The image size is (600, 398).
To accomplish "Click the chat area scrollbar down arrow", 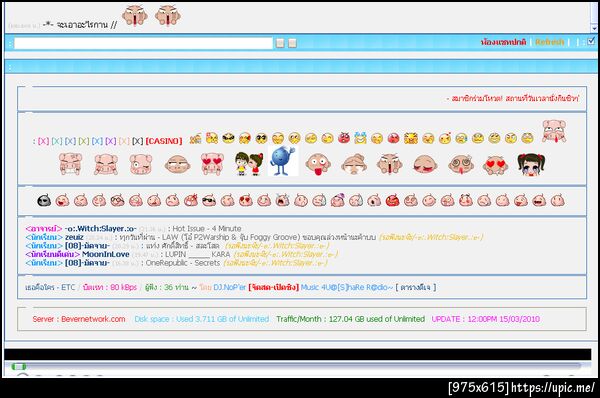I will (594, 28).
